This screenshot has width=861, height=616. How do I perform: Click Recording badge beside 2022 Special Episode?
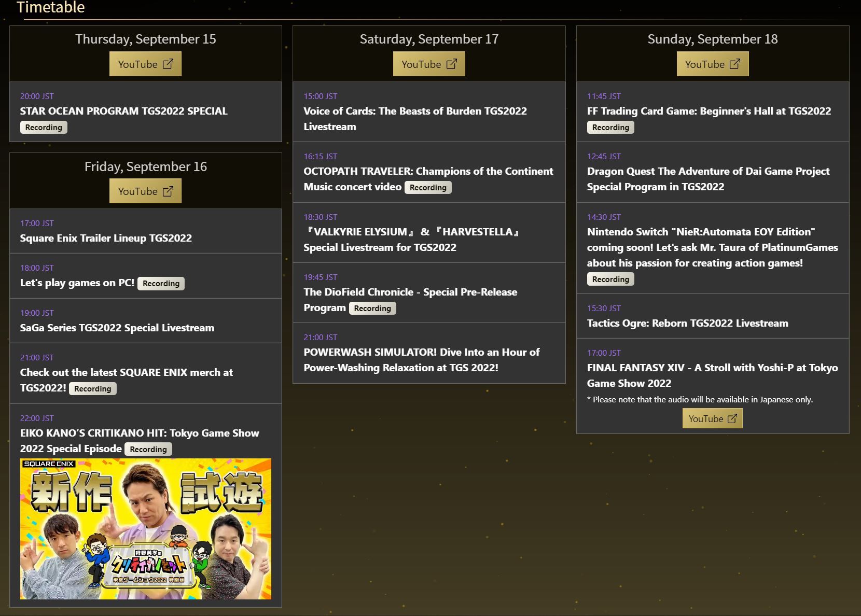[x=148, y=450]
